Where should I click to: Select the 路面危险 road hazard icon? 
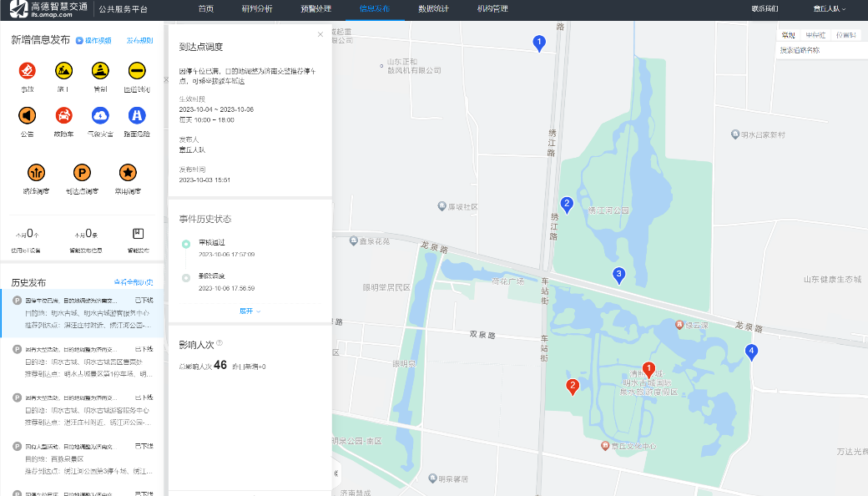[137, 116]
